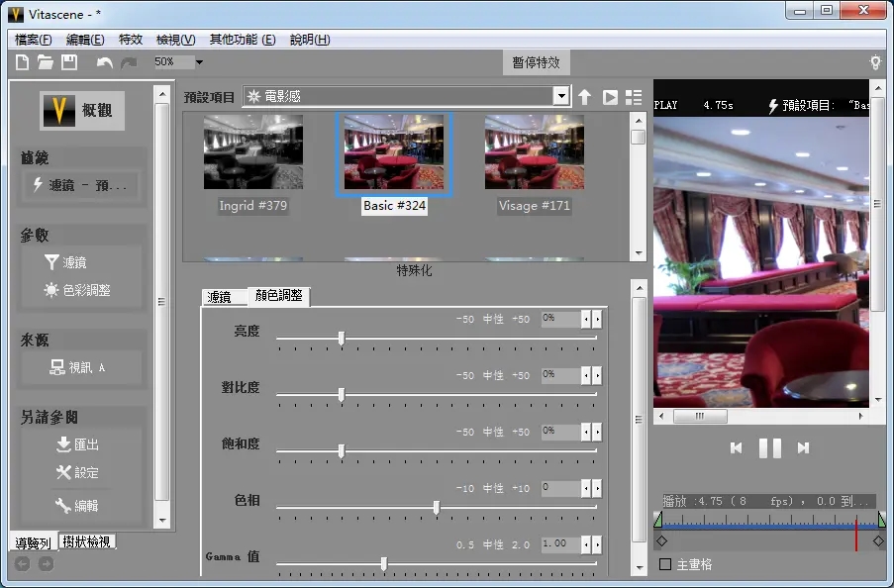Viewport: 894px width, 588px height.
Task: Click the lightbulb hint icon
Action: 875,62
